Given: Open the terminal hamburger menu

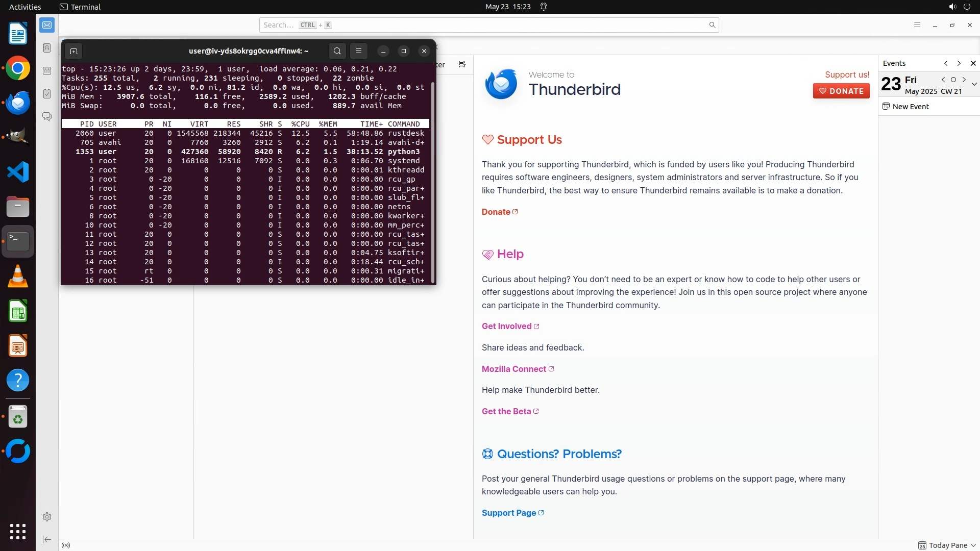Looking at the screenshot, I should tap(359, 51).
